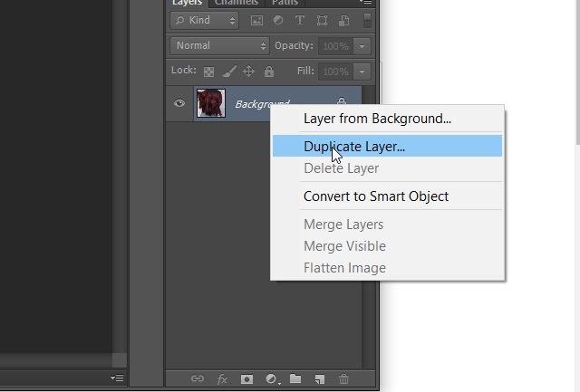Open the bottom-left panel flyout menu
Viewport: 580px width, 392px height.
pyautogui.click(x=117, y=378)
